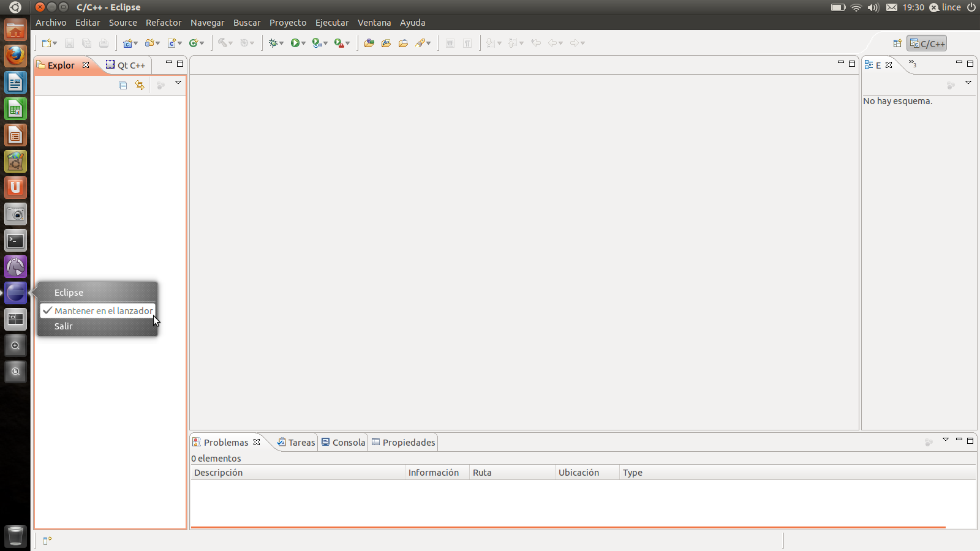Click the Ubicación column header

[587, 473]
